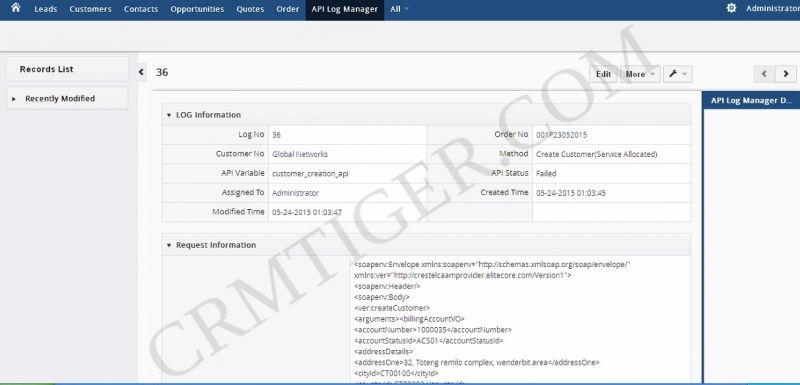Image resolution: width=800 pixels, height=385 pixels.
Task: Open the Administrator user menu
Action: 772,9
